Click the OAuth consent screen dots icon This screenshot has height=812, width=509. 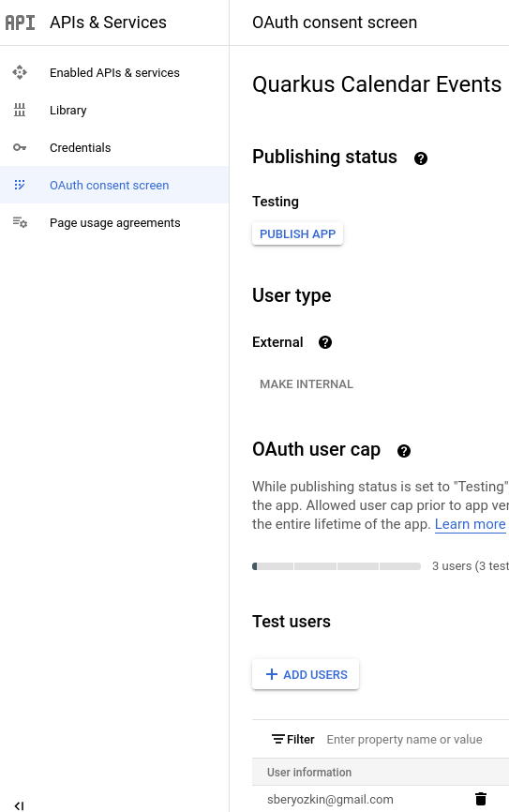pos(20,185)
